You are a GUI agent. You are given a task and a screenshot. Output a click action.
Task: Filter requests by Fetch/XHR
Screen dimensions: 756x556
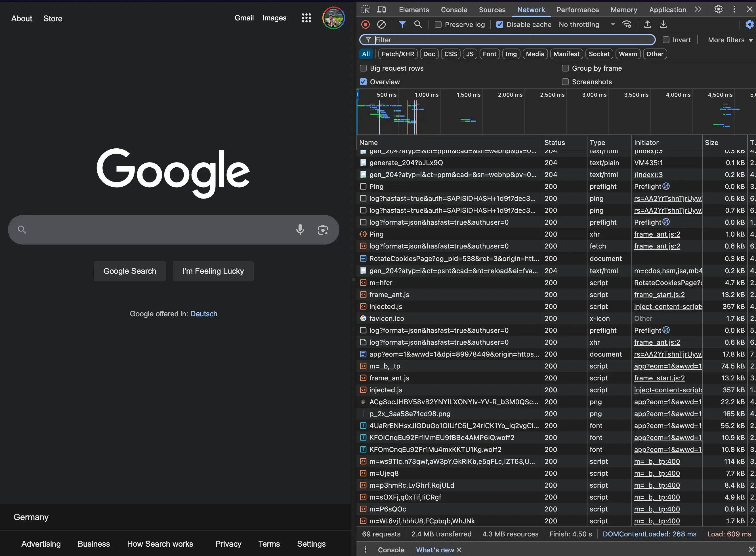pos(398,54)
